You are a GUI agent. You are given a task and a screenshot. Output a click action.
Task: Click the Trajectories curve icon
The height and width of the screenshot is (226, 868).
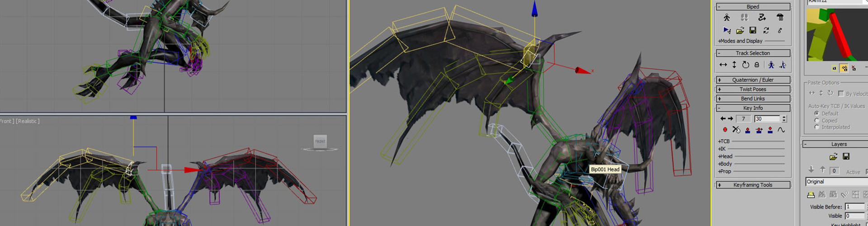point(781,130)
